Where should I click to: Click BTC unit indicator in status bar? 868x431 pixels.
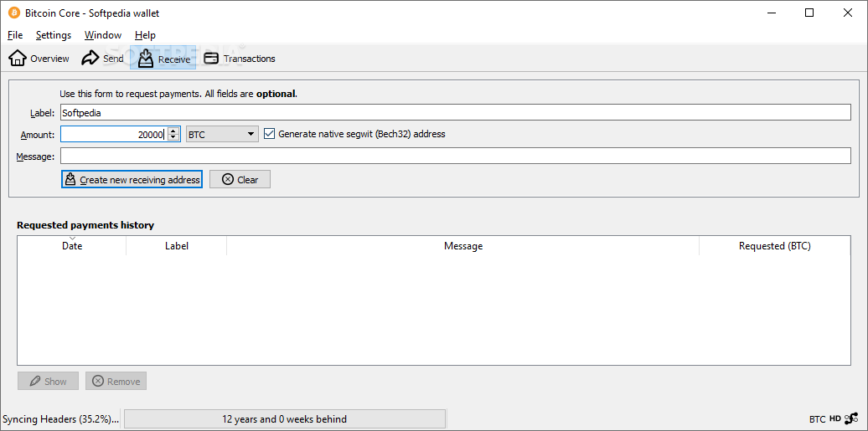click(817, 419)
